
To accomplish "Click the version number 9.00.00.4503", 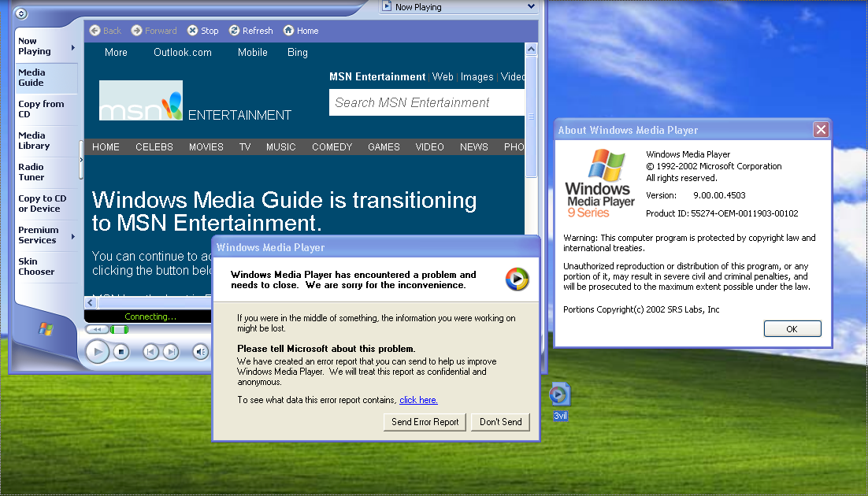I will tap(719, 195).
